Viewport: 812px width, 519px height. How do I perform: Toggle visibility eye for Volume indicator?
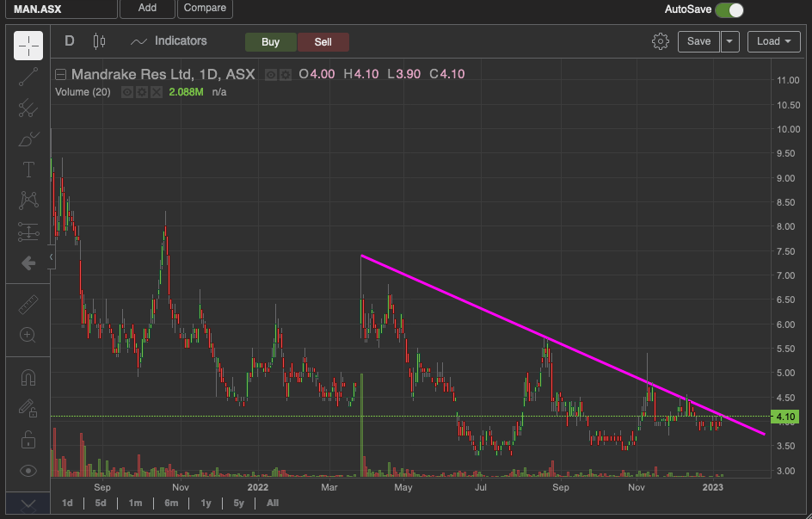point(127,92)
